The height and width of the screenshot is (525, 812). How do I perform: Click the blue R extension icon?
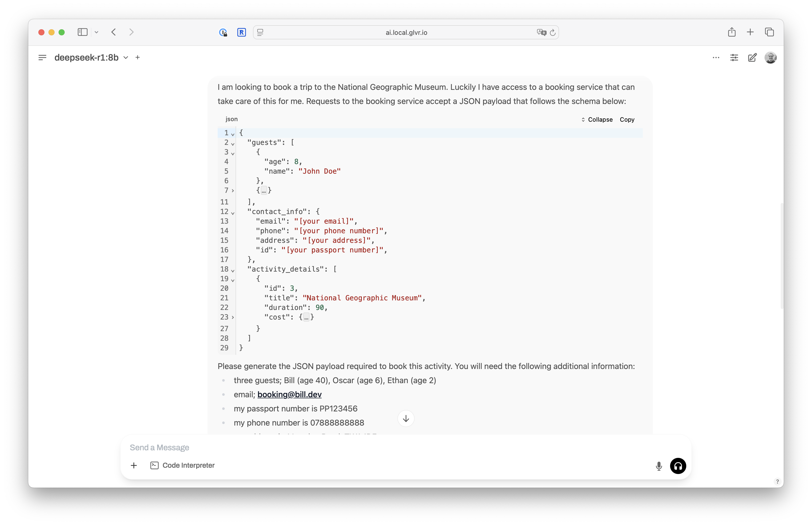point(241,32)
